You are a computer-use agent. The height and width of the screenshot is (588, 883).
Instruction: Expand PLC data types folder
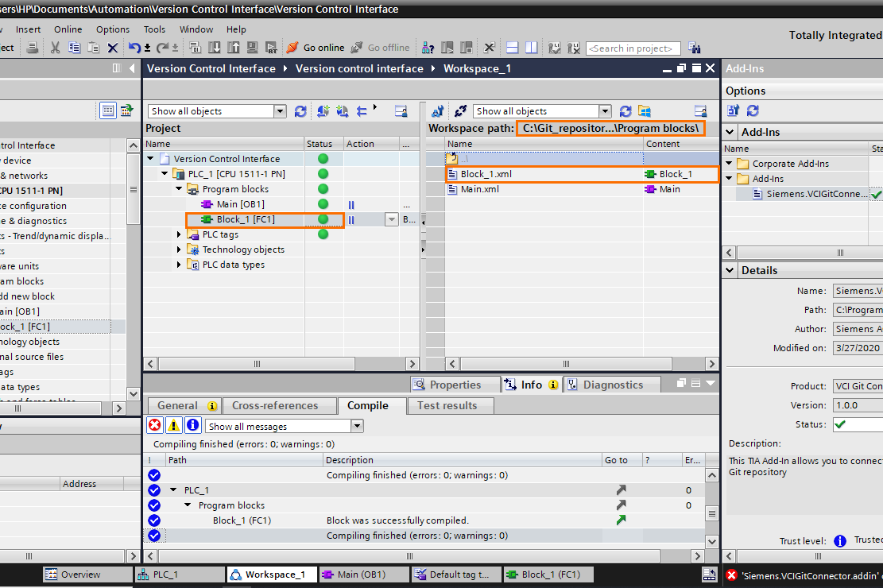(x=179, y=265)
